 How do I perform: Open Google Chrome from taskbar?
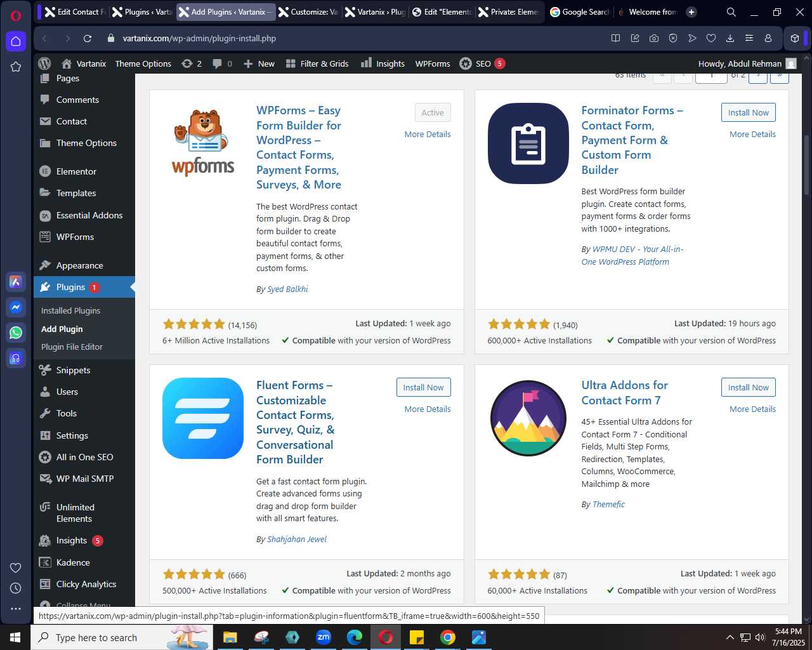[448, 637]
